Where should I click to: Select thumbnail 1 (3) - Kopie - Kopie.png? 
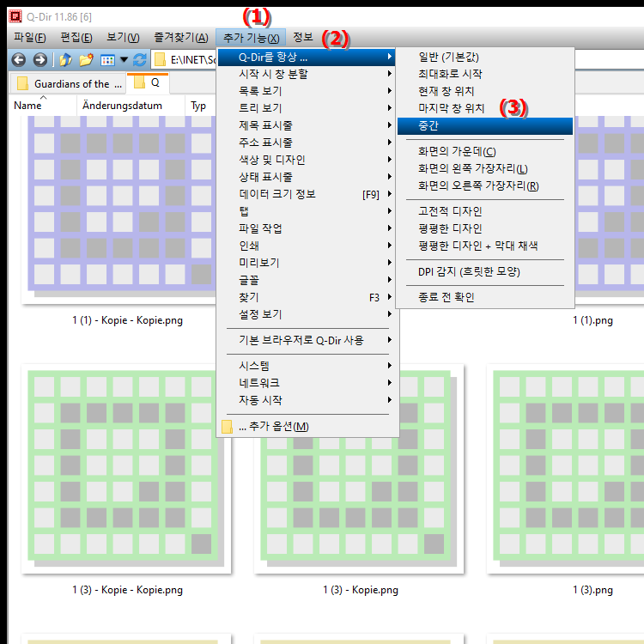126,468
